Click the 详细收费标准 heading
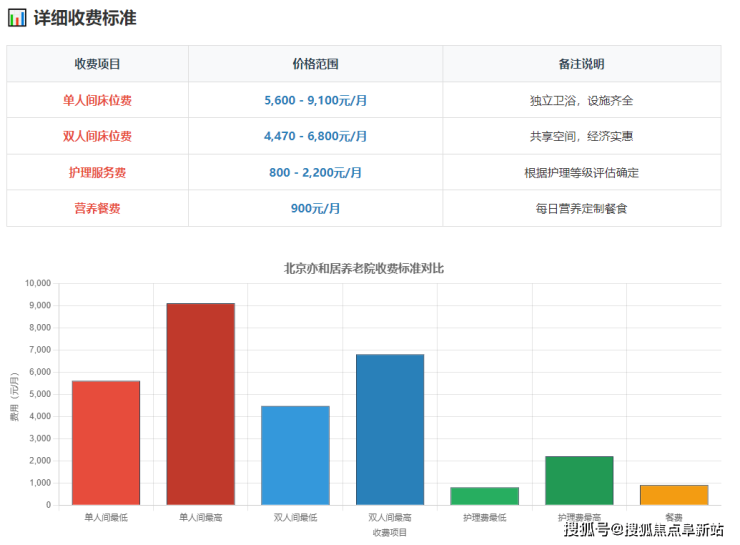 tap(85, 18)
